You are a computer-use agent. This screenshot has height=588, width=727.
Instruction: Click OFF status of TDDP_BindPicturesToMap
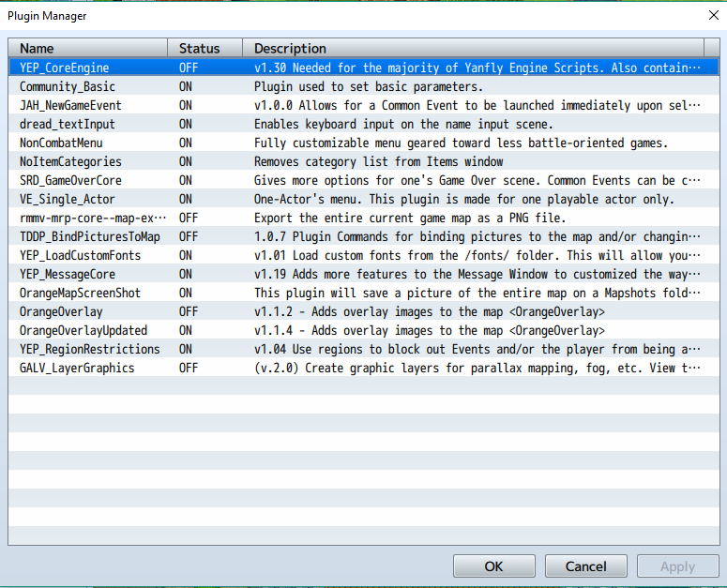[189, 236]
